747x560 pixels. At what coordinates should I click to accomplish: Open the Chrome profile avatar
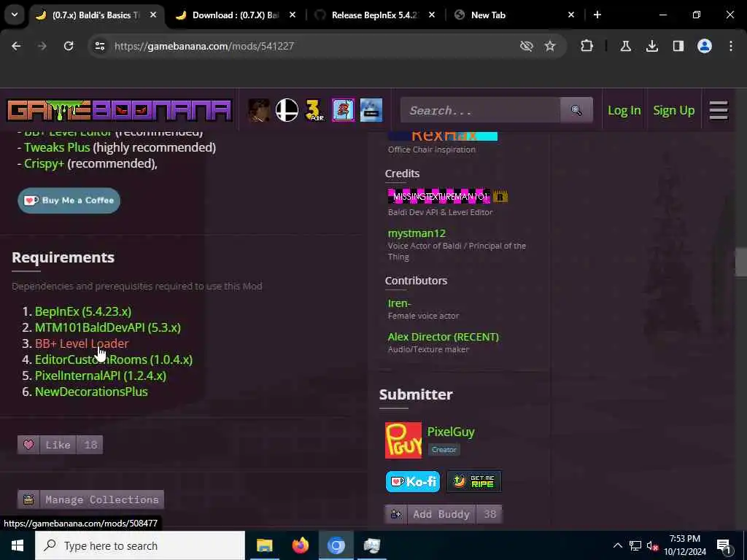pyautogui.click(x=705, y=46)
